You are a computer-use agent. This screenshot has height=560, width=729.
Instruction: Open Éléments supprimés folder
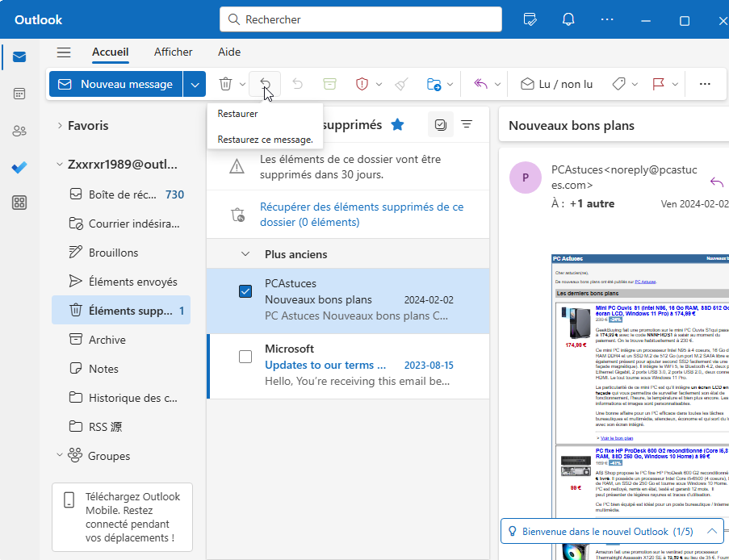(121, 311)
